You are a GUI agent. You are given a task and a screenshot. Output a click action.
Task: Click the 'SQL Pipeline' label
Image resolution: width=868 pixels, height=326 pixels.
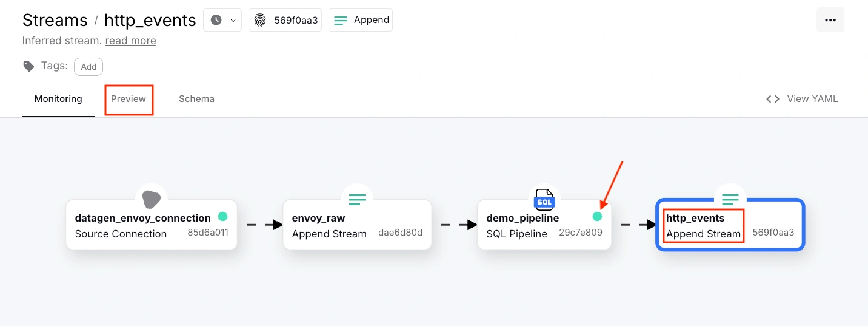coord(516,234)
